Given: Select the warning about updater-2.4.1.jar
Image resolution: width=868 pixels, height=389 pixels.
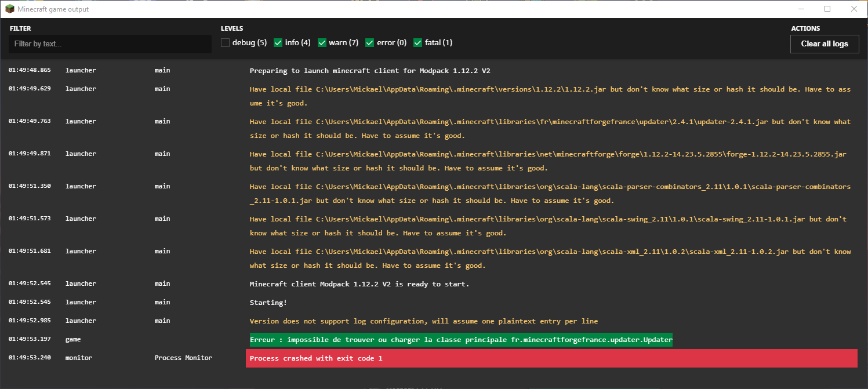Looking at the screenshot, I should click(550, 129).
